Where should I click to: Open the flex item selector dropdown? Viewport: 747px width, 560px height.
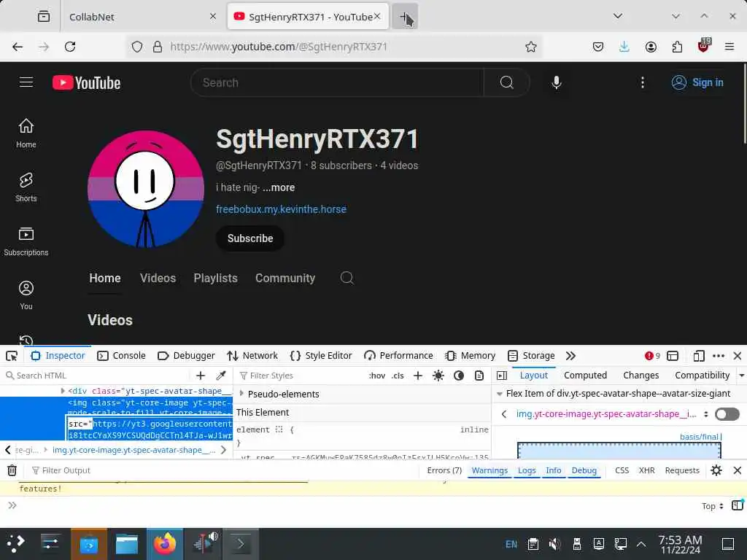[706, 414]
